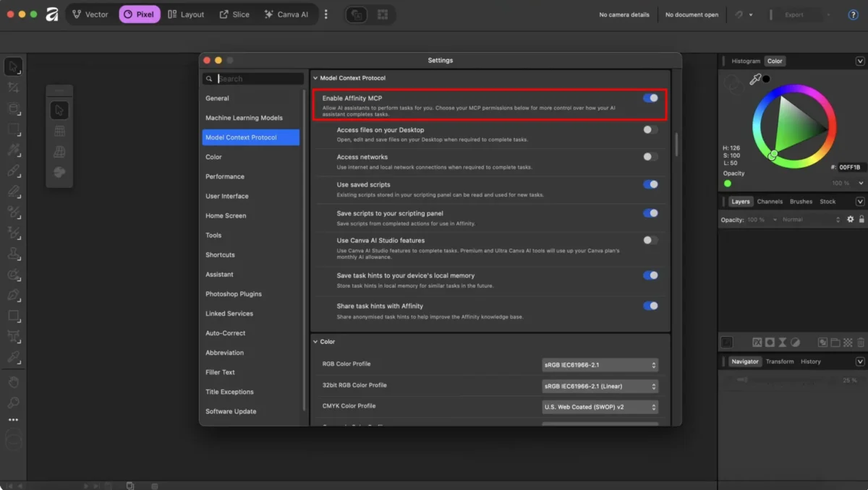Viewport: 868px width, 490px height.
Task: Collapse the Color settings section
Action: coord(315,342)
